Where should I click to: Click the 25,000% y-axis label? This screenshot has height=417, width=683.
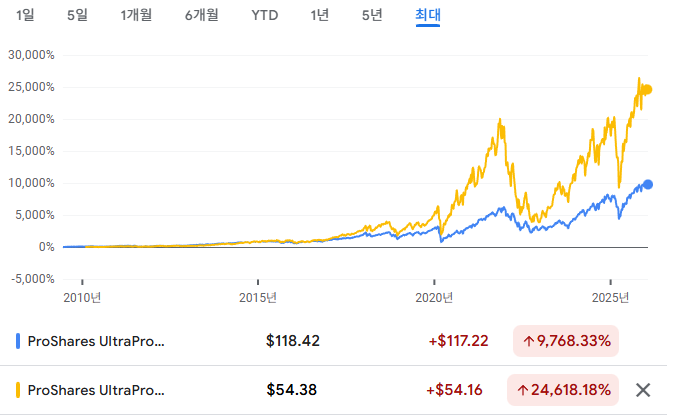point(31,87)
